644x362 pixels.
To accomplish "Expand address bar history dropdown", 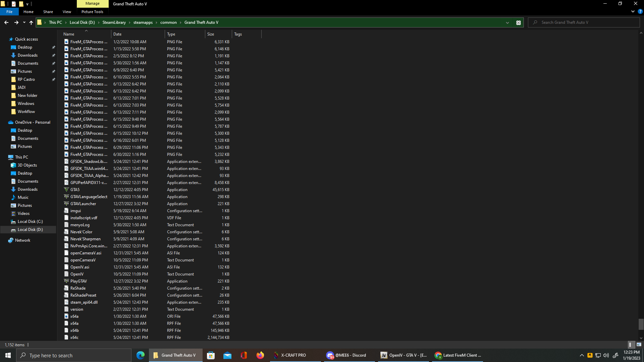I will coord(507,22).
